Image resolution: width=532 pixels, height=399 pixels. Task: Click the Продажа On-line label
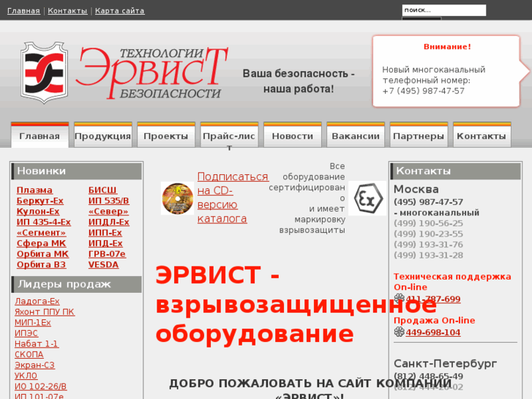(434, 321)
